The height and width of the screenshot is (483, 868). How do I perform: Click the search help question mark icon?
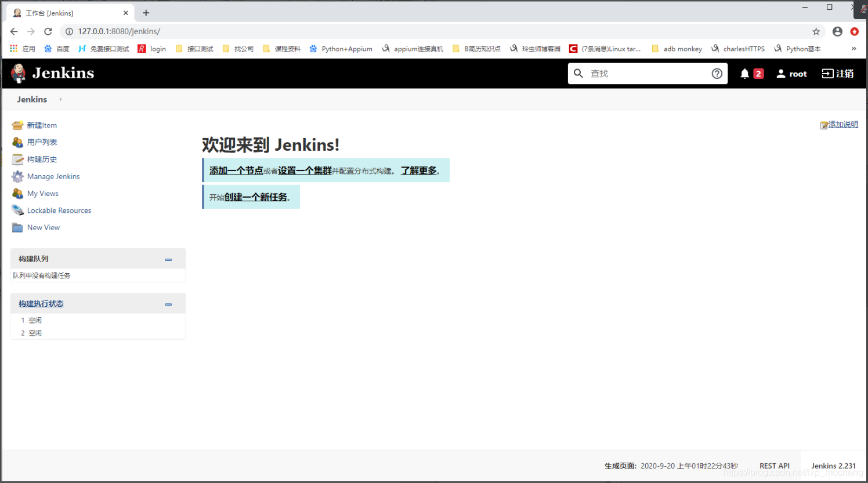tap(717, 74)
